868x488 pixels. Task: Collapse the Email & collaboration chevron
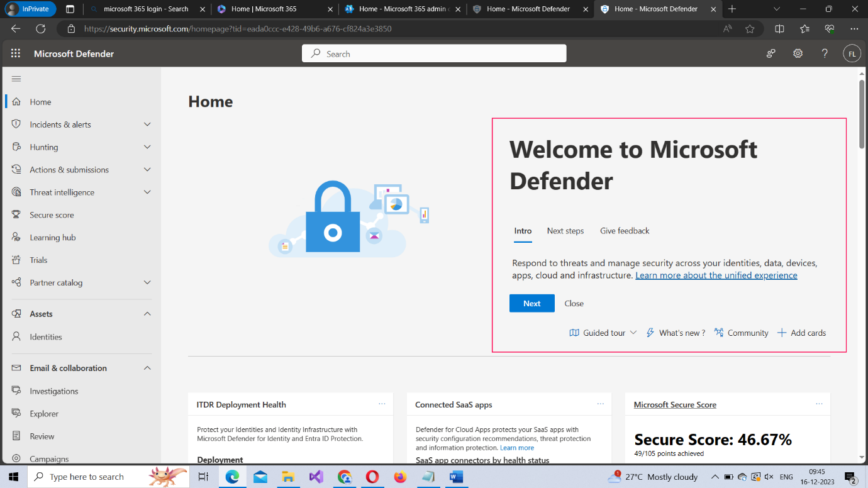(147, 368)
